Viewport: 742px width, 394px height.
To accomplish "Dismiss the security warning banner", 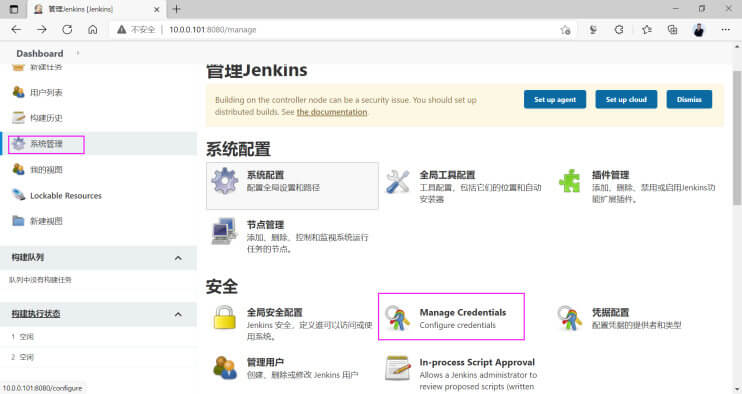I will click(x=689, y=99).
